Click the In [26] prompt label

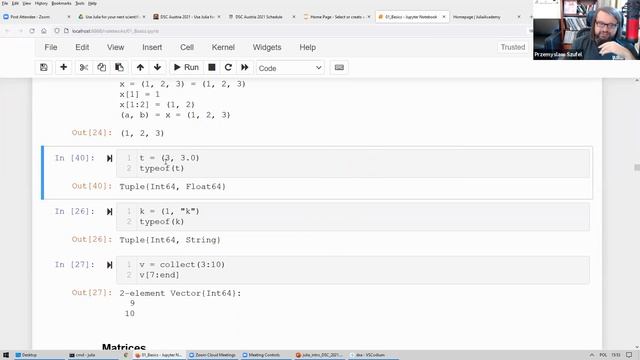[75, 211]
